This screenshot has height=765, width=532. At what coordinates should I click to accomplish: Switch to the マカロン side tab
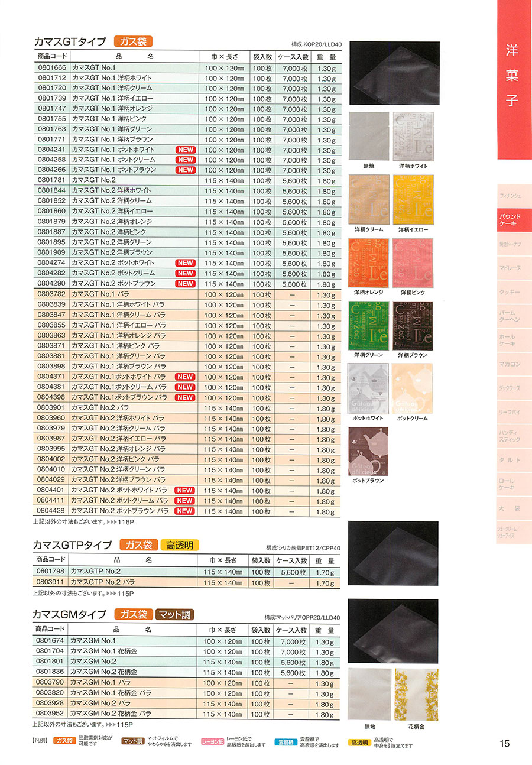pyautogui.click(x=514, y=364)
